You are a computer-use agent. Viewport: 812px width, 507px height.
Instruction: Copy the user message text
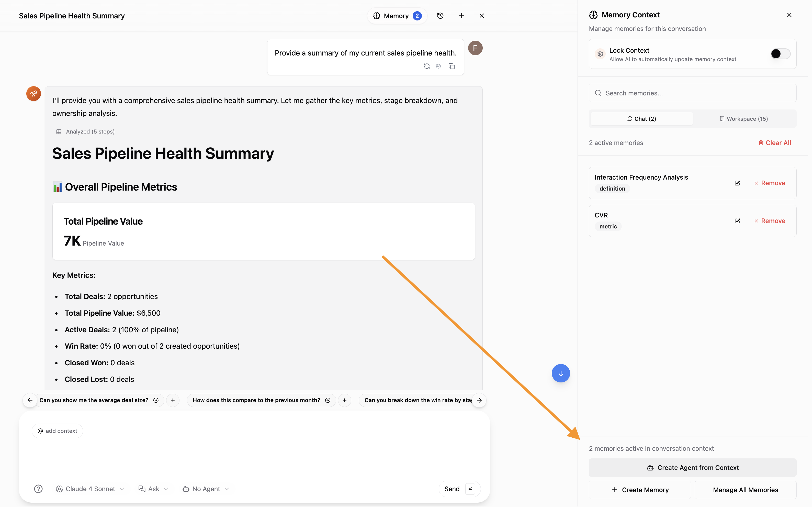click(452, 67)
